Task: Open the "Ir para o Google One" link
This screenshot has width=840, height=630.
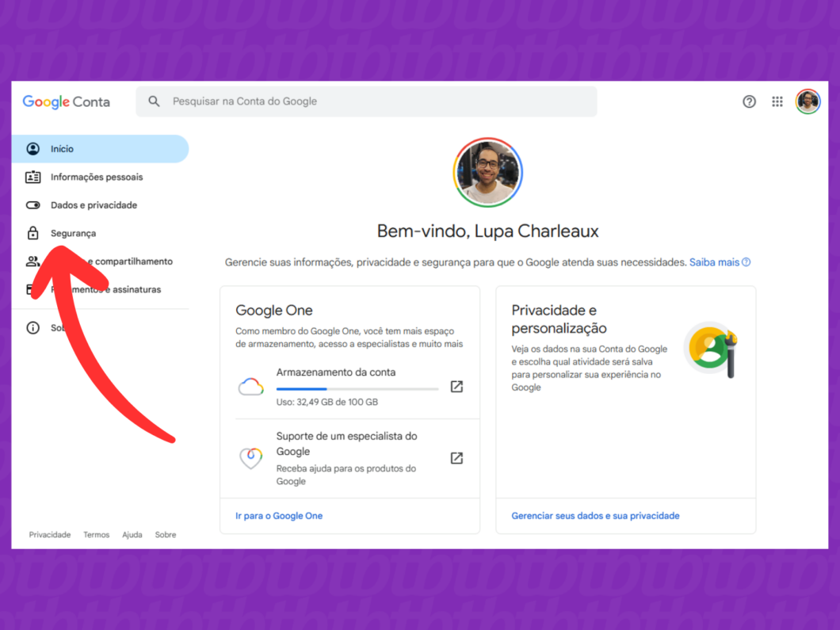Action: point(279,515)
